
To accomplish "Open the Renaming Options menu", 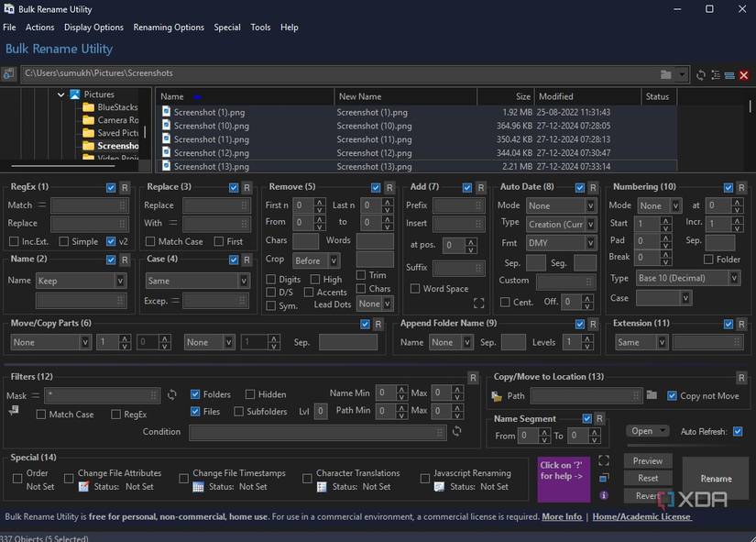I will (169, 28).
